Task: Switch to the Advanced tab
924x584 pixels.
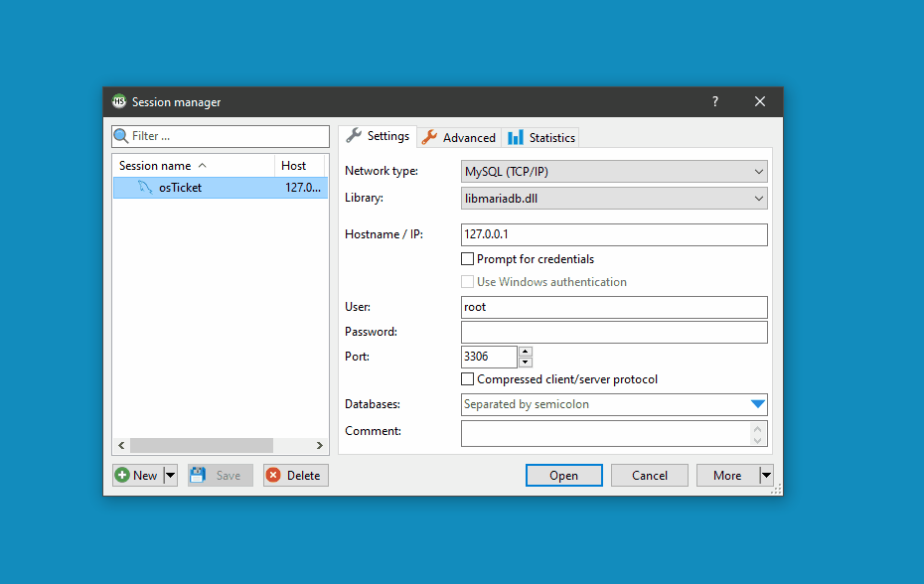Action: 459,137
